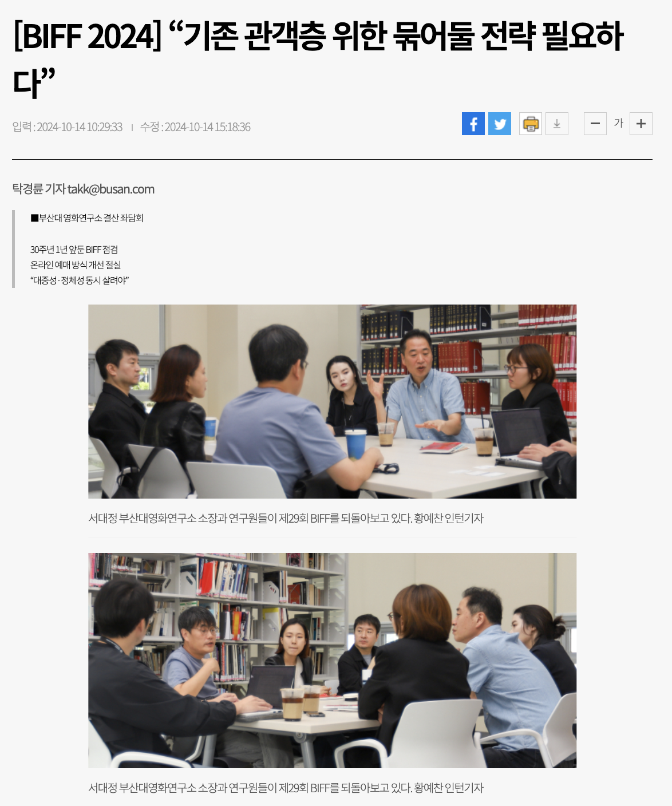Click the line 30주년 1년 앞둔 BIFF 점검
Screen dimensions: 672x806
pos(74,250)
